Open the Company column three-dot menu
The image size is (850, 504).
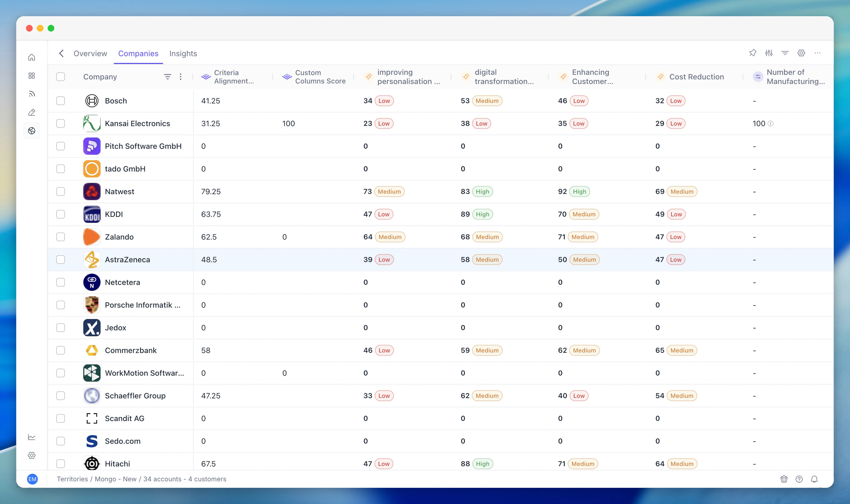pos(181,77)
